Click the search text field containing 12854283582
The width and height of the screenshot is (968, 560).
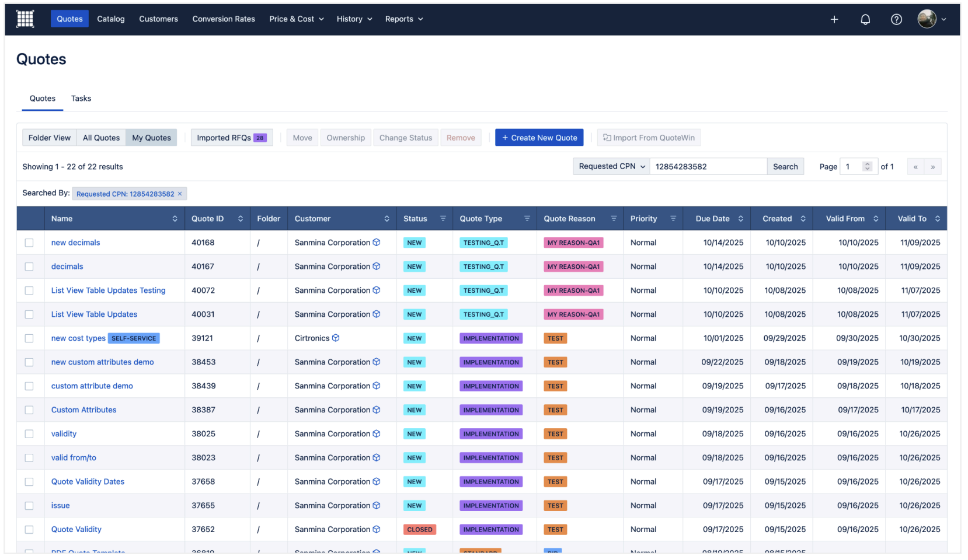tap(708, 167)
